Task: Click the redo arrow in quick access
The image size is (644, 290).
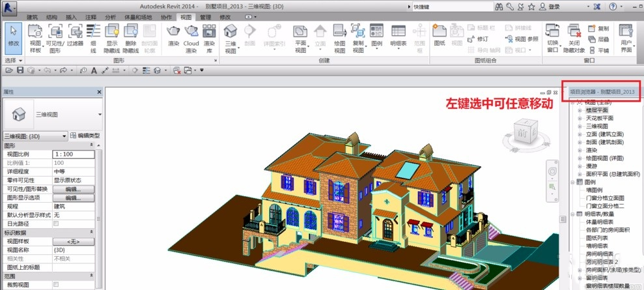Action: [x=63, y=70]
